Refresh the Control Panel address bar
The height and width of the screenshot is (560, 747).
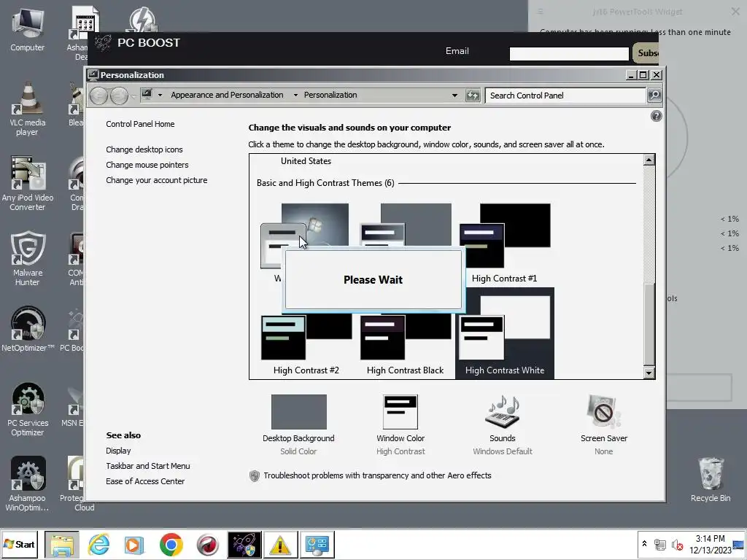click(473, 96)
